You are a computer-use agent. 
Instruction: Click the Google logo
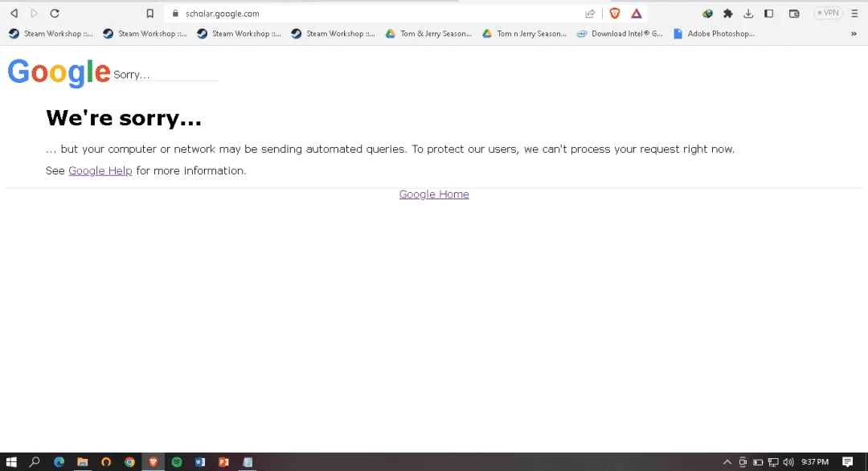pyautogui.click(x=59, y=72)
